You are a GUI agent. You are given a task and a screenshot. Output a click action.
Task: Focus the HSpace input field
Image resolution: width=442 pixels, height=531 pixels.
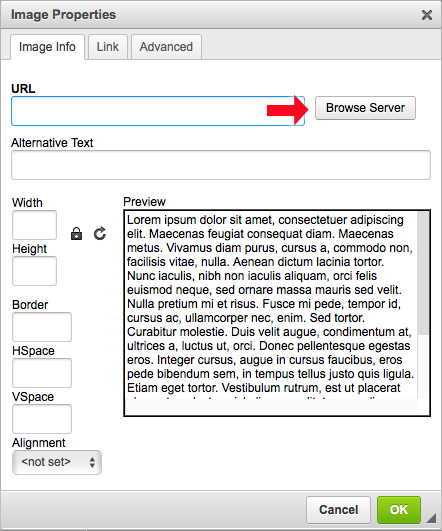click(x=42, y=373)
